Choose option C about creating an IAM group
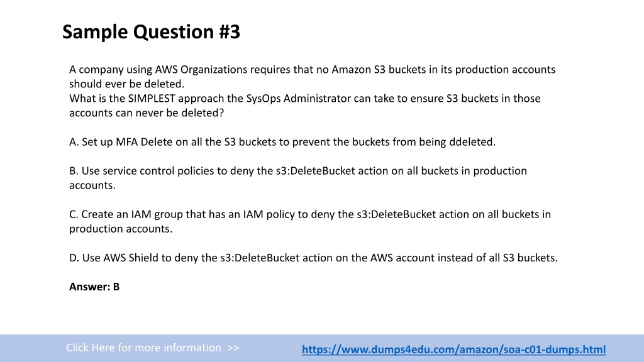Viewport: 644px width, 362px height. pos(309,221)
